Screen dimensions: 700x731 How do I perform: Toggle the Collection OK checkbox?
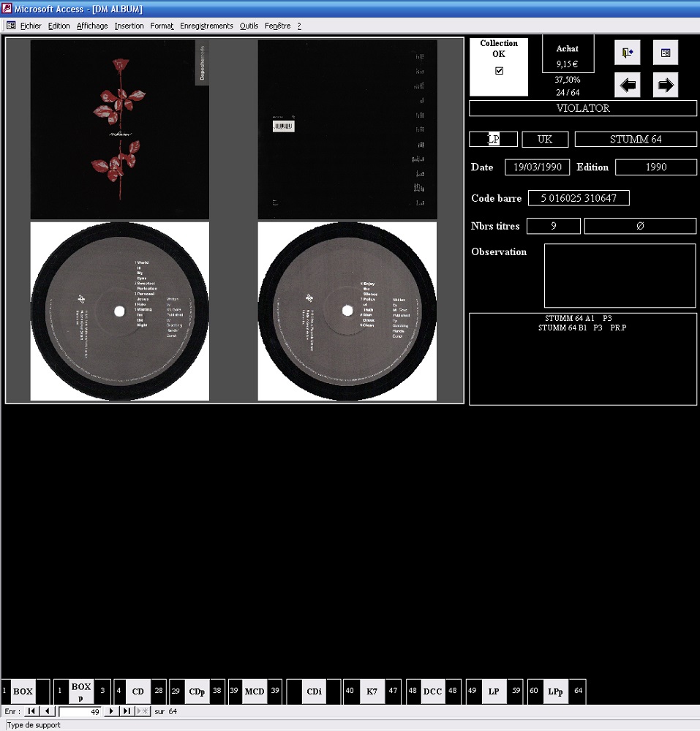pos(499,70)
